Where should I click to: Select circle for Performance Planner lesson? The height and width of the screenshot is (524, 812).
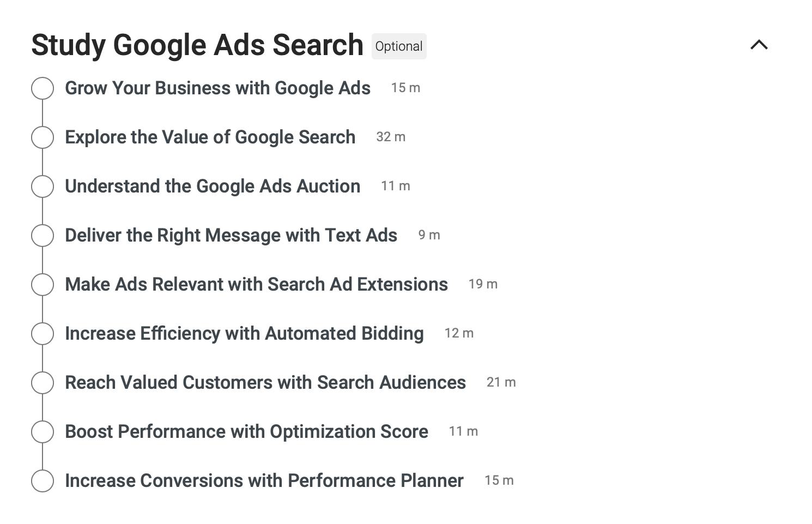coord(43,481)
